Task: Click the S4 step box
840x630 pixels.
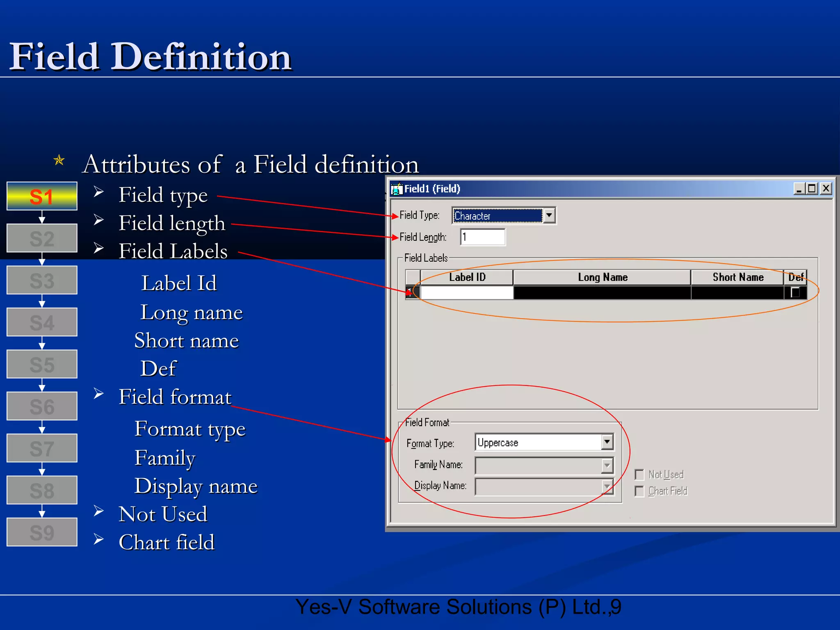Action: click(42, 322)
